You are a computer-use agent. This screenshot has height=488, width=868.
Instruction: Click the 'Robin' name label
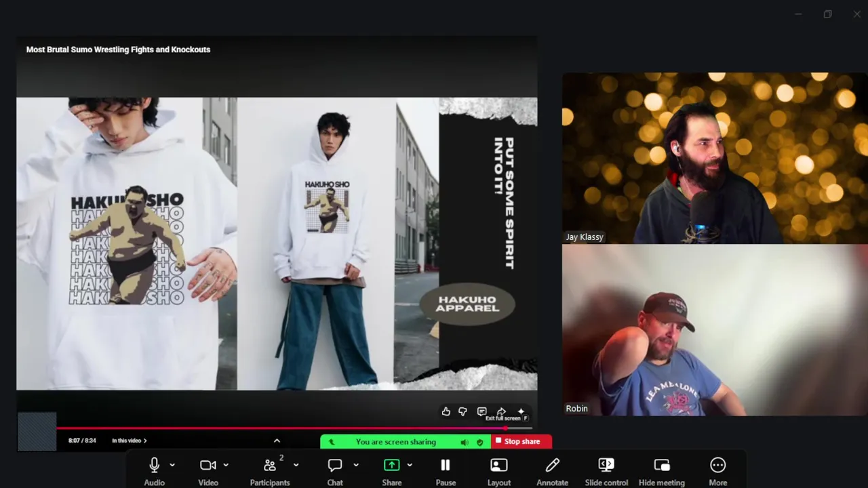pos(577,409)
